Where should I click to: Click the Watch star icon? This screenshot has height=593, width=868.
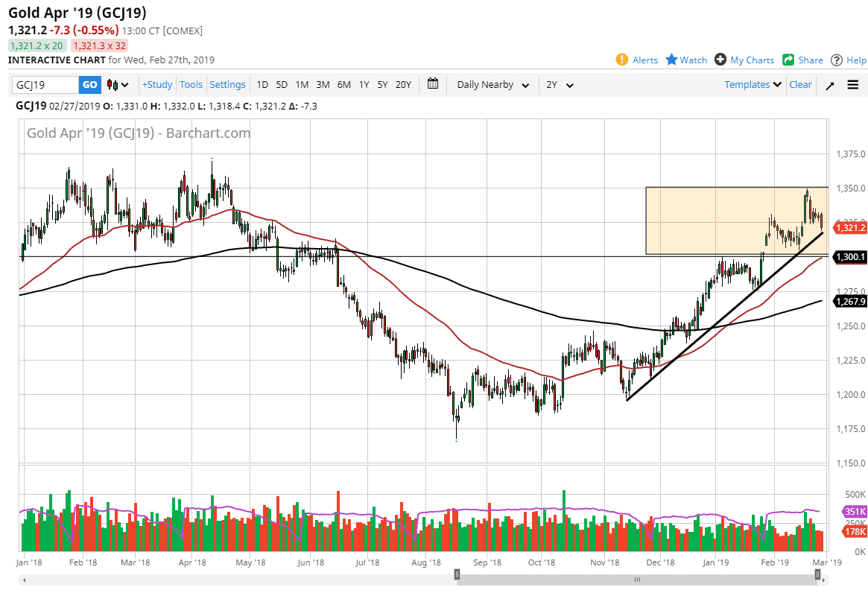(x=671, y=60)
